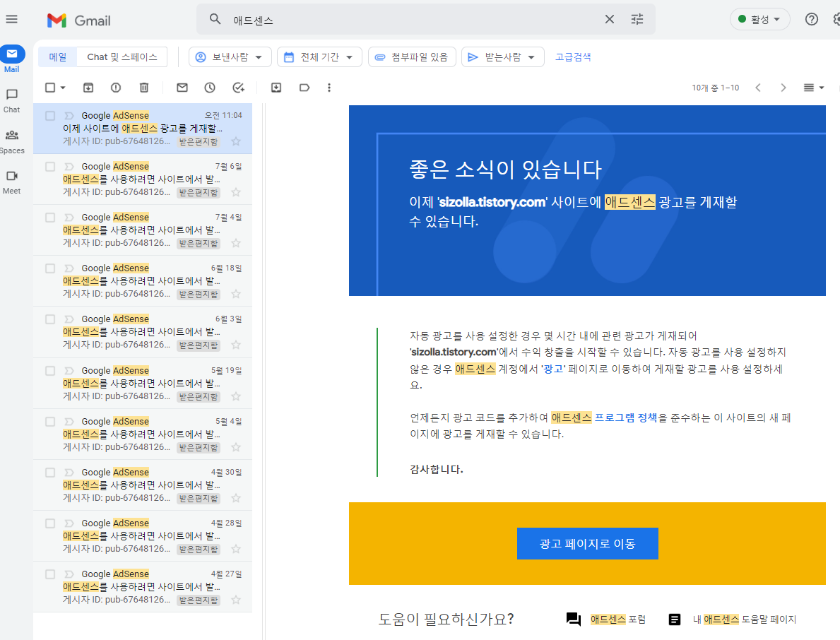The image size is (840, 640).
Task: Star the 7월 6일 email
Action: click(x=236, y=192)
